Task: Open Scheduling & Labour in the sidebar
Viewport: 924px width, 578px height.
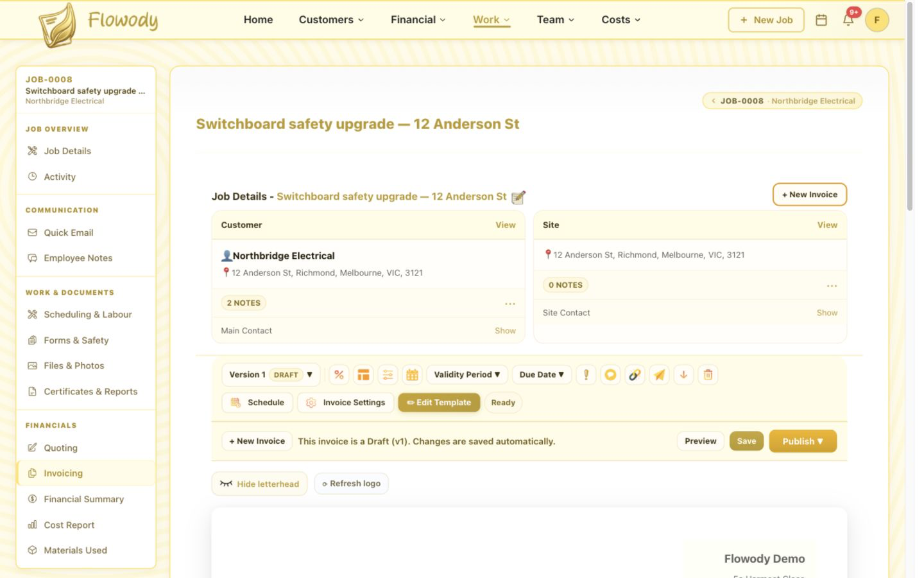Action: click(x=86, y=315)
